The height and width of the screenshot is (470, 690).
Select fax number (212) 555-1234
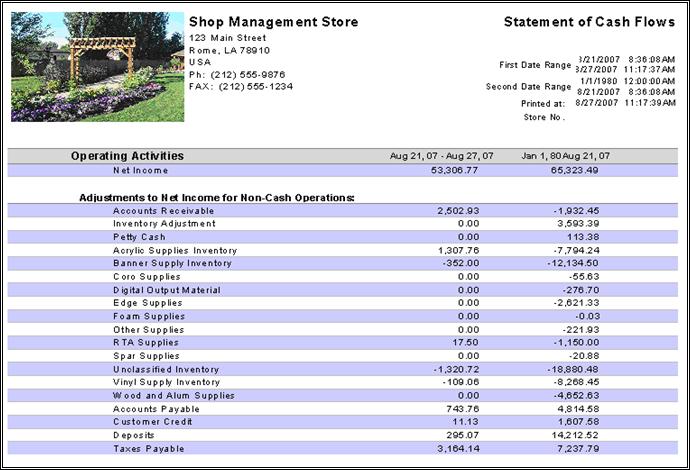pyautogui.click(x=256, y=86)
